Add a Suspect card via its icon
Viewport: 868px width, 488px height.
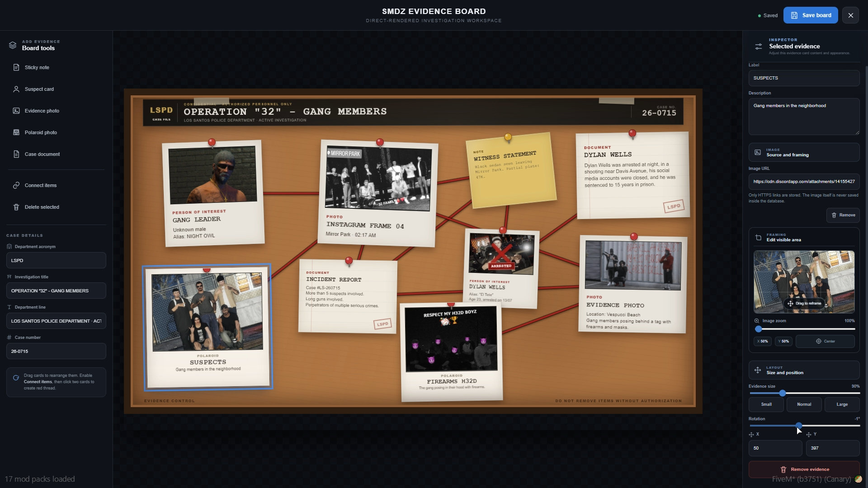(x=16, y=89)
